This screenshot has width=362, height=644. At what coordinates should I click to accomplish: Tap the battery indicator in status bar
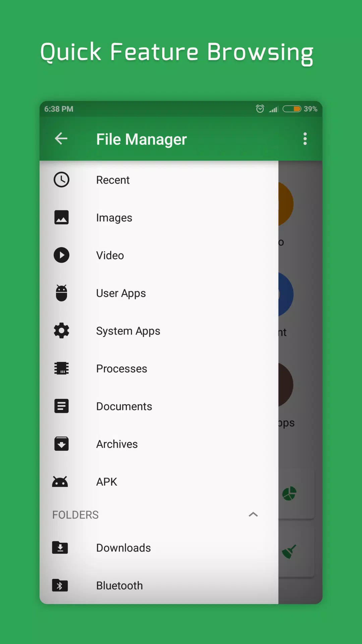[292, 109]
